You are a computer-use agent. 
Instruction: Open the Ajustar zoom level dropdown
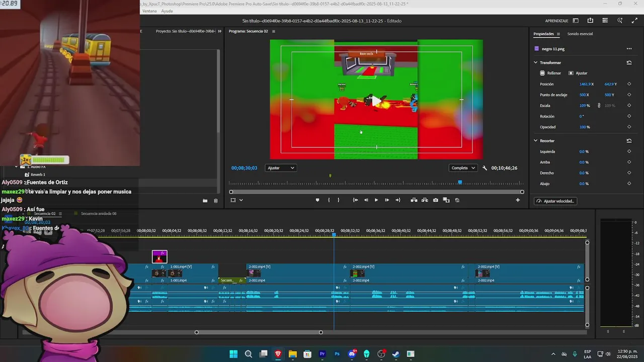pos(280,168)
